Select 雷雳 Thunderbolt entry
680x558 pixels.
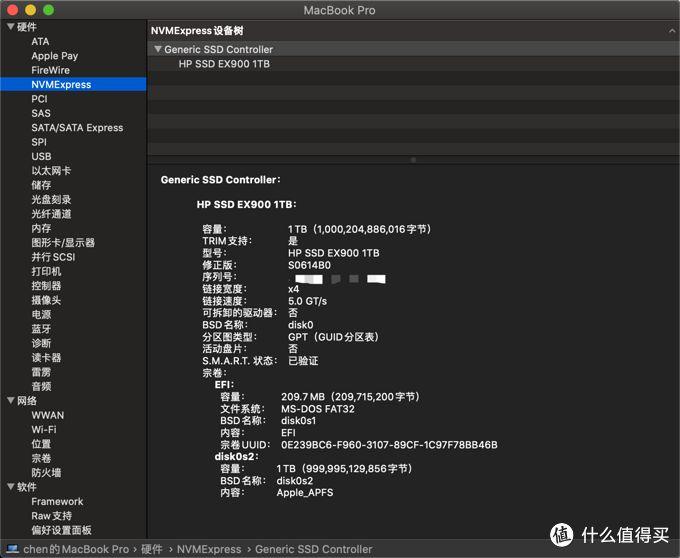pyautogui.click(x=41, y=372)
